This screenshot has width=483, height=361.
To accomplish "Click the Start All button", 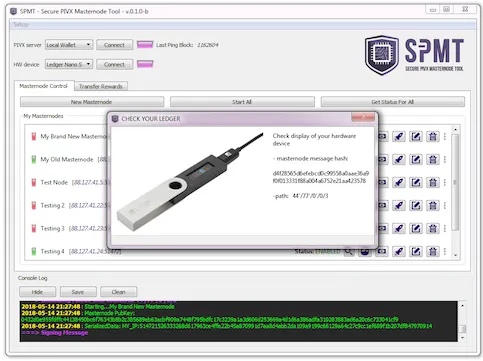I will [x=242, y=102].
